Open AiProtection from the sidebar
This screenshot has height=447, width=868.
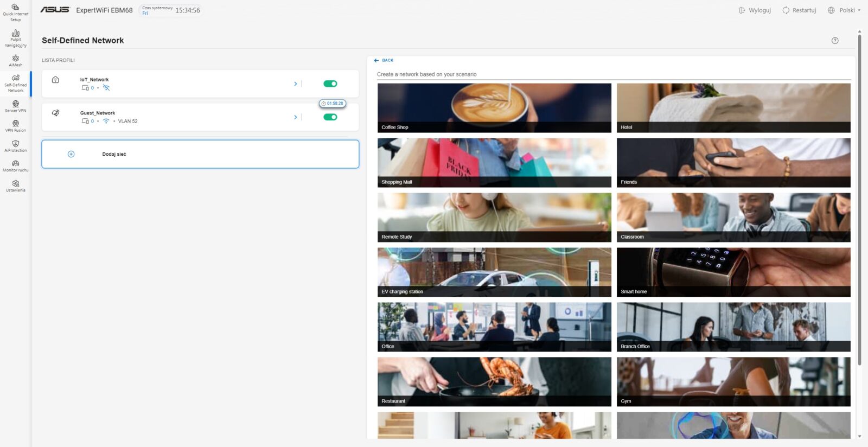tap(15, 146)
